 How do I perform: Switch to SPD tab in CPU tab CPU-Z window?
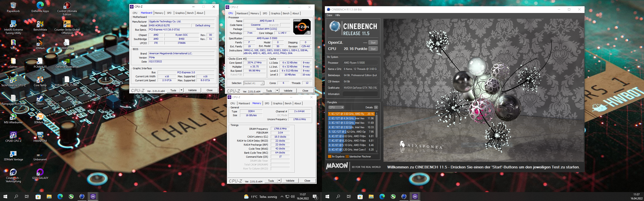coord(265,13)
